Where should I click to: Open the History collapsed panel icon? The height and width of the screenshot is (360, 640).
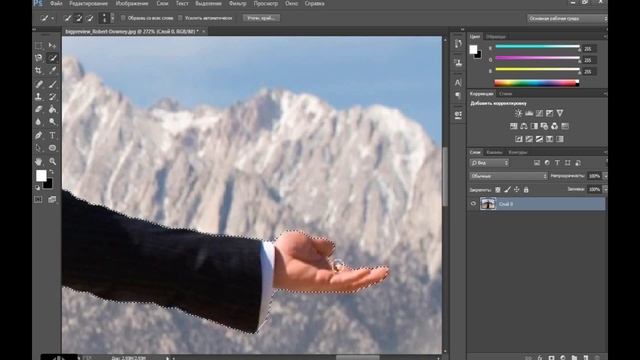click(458, 43)
